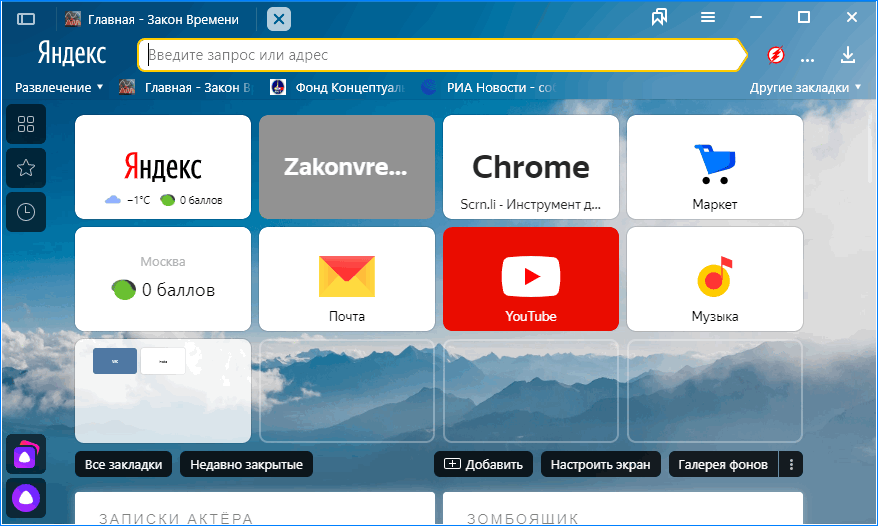Open the Яндекс tile
This screenshot has width=878, height=526.
click(163, 167)
